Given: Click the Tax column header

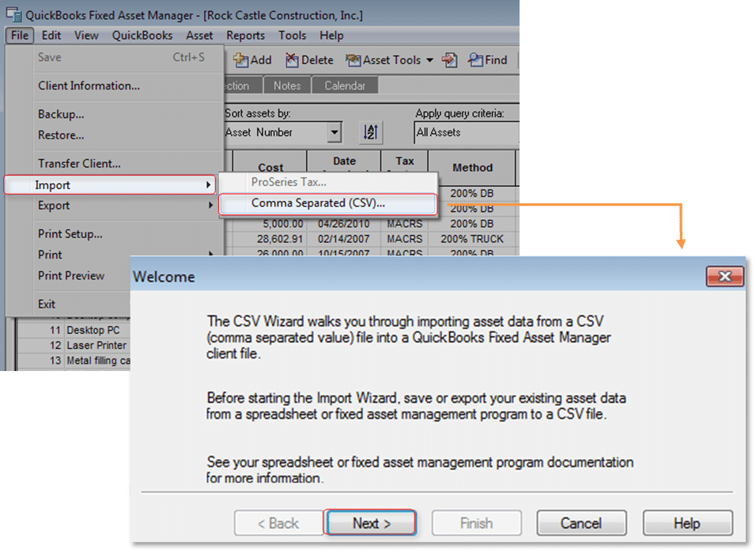Looking at the screenshot, I should coord(404,162).
